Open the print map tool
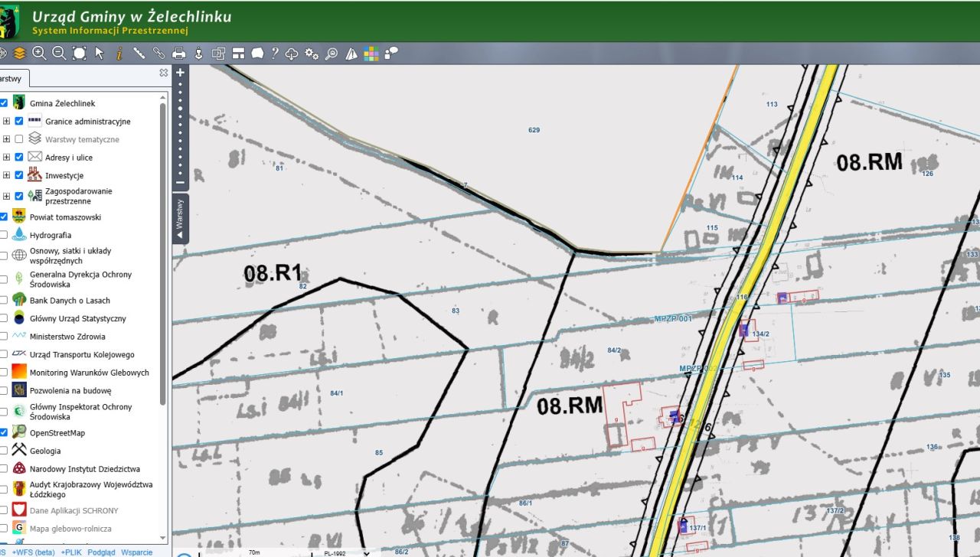 (178, 54)
